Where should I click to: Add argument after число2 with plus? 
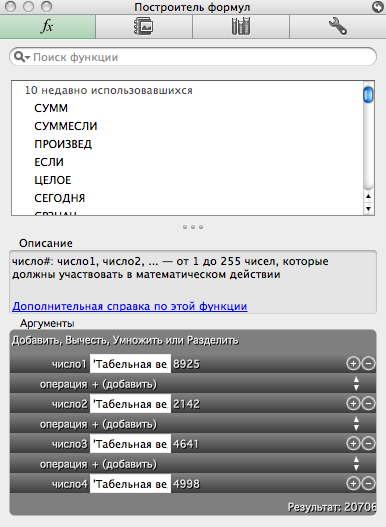[353, 403]
